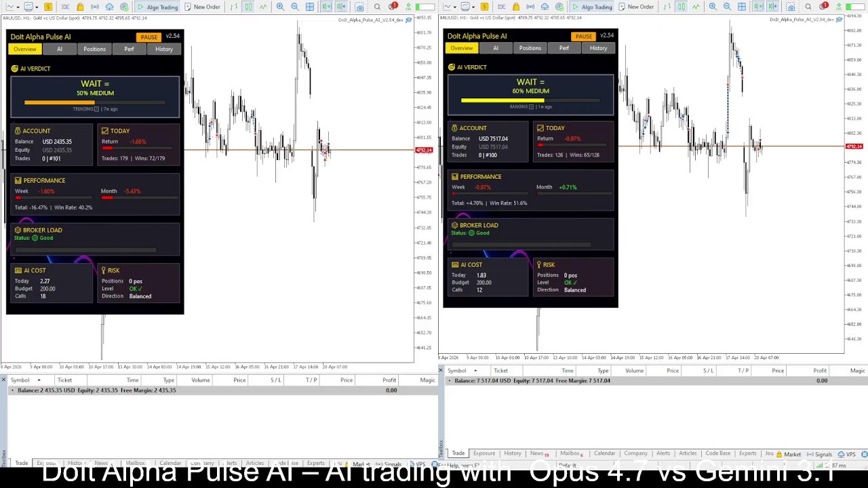
Task: Click confidence bar in left AI Verdict
Action: 95,102
